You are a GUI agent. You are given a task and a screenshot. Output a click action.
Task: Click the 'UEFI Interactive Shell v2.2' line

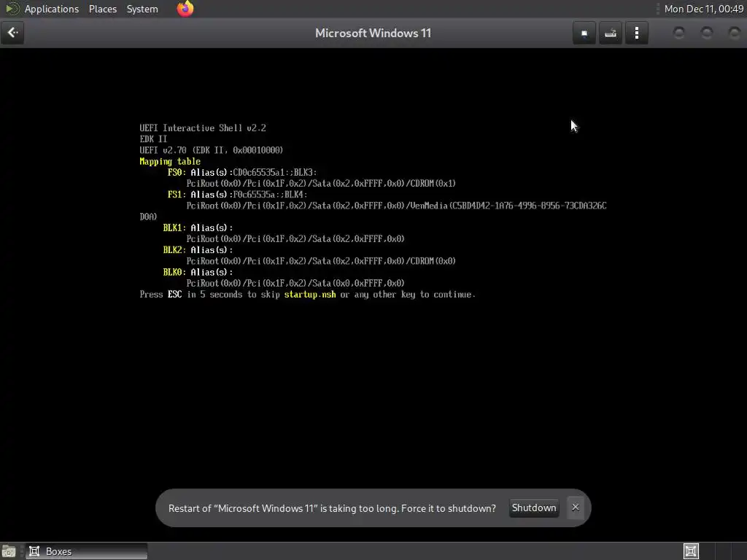pyautogui.click(x=203, y=128)
